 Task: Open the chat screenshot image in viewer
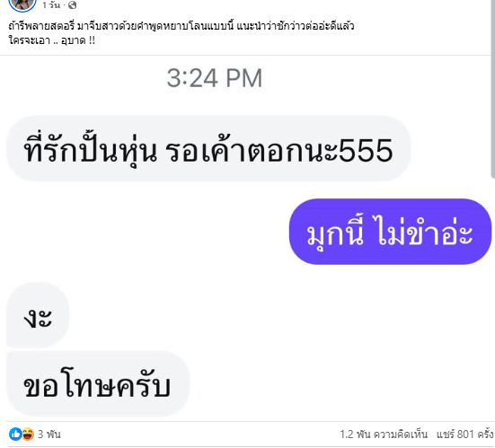246,238
